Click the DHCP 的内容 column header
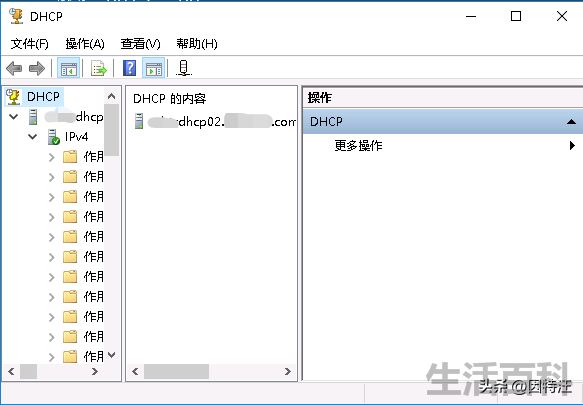Image resolution: width=583 pixels, height=405 pixels. (x=170, y=99)
